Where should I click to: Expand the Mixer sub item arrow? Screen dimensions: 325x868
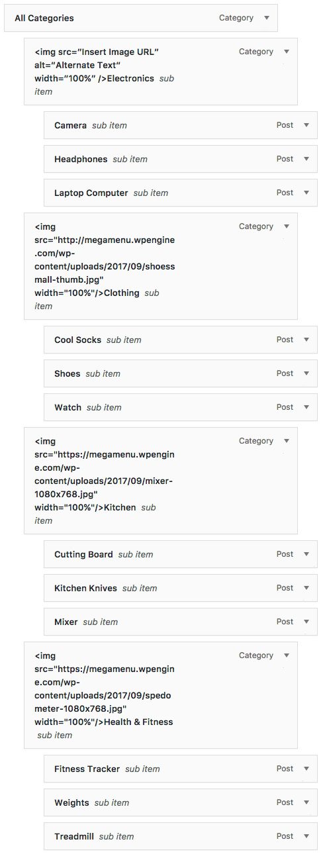pos(306,622)
